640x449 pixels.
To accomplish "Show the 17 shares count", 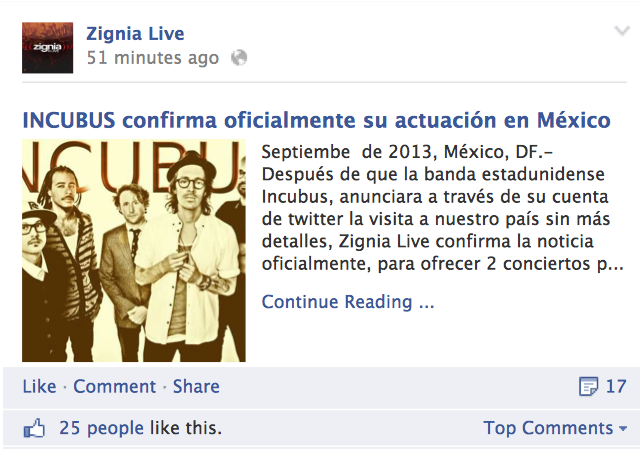I will [616, 387].
